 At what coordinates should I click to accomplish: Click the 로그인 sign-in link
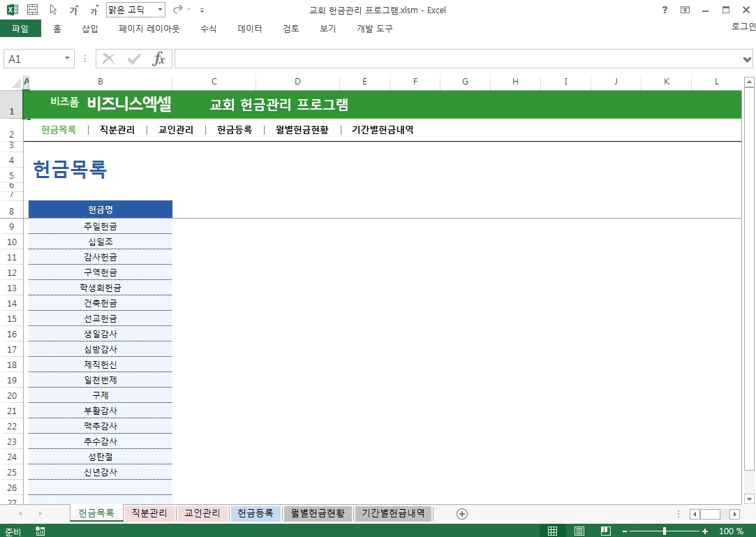(x=743, y=26)
